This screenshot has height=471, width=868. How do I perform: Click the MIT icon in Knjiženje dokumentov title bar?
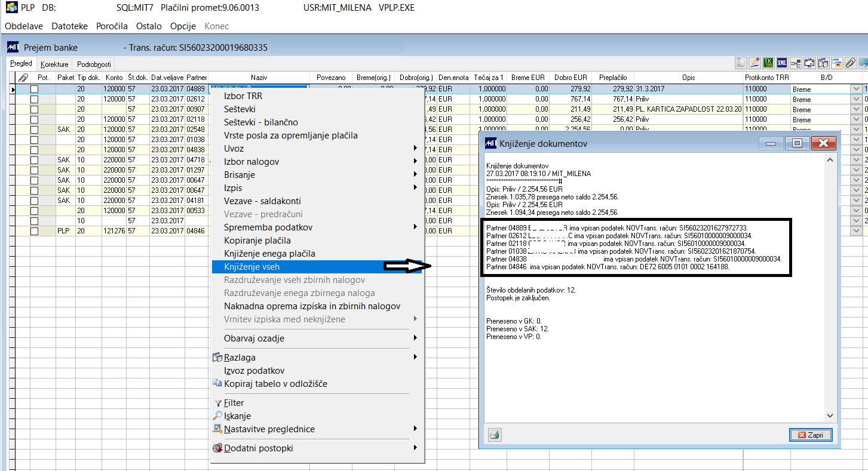[490, 143]
